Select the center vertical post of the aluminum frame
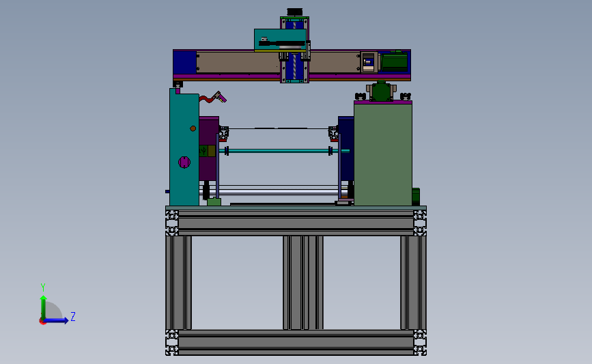Image resolution: width=592 pixels, height=364 pixels. 303,283
